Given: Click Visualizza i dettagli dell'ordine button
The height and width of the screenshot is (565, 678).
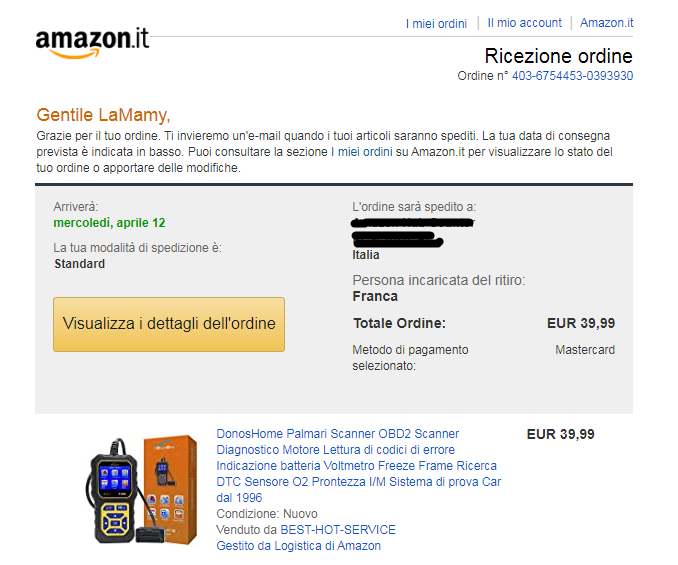Looking at the screenshot, I should point(169,324).
